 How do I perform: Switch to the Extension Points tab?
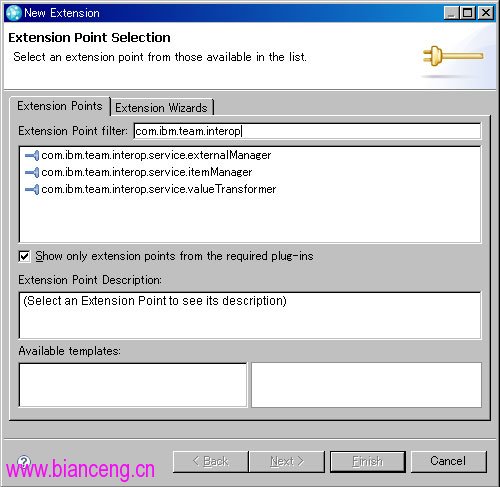click(x=60, y=106)
